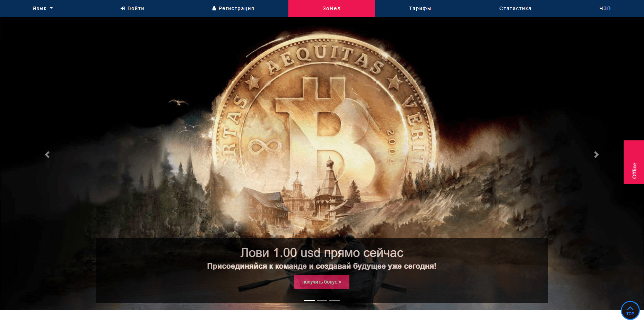Click the TOP back-to-top circle icon
This screenshot has width=644, height=321.
(630, 310)
